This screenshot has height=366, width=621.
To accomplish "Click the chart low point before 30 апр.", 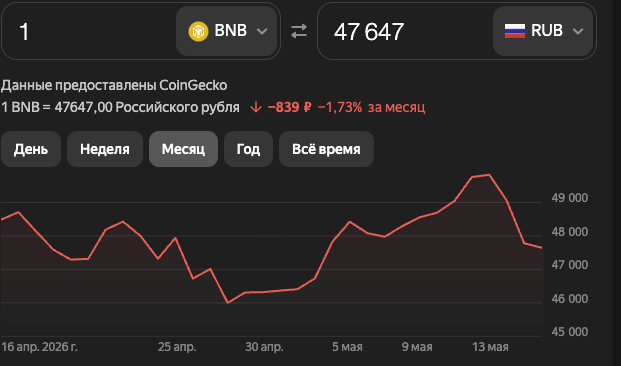I will pos(228,303).
